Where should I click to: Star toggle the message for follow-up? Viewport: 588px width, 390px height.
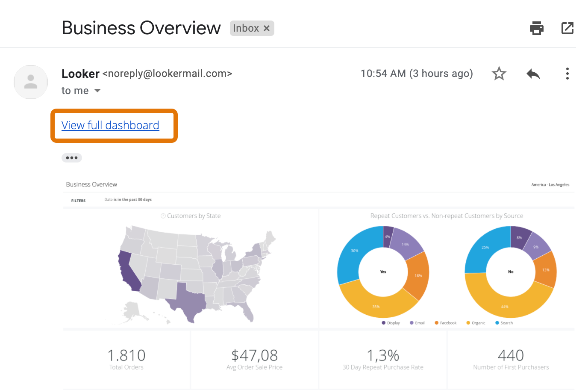coord(499,73)
